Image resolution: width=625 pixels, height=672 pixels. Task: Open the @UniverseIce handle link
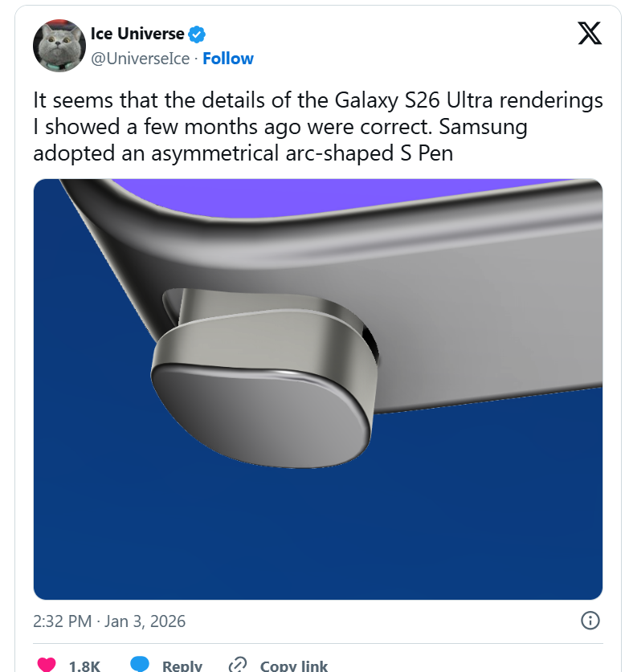141,59
